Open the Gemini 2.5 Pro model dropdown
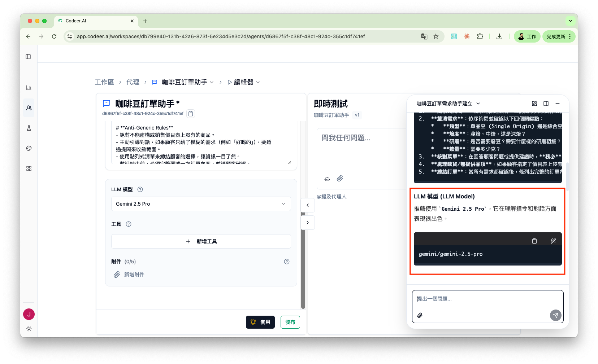The height and width of the screenshot is (364, 598). click(201, 204)
